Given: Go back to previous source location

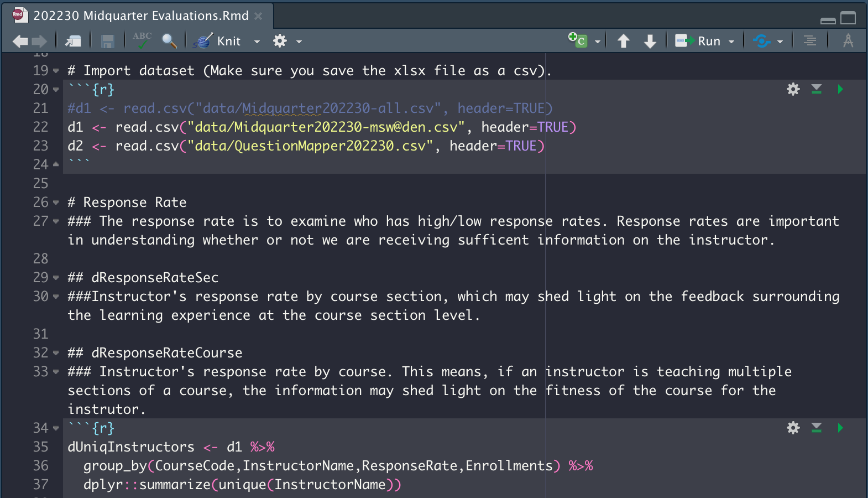Looking at the screenshot, I should pyautogui.click(x=20, y=41).
